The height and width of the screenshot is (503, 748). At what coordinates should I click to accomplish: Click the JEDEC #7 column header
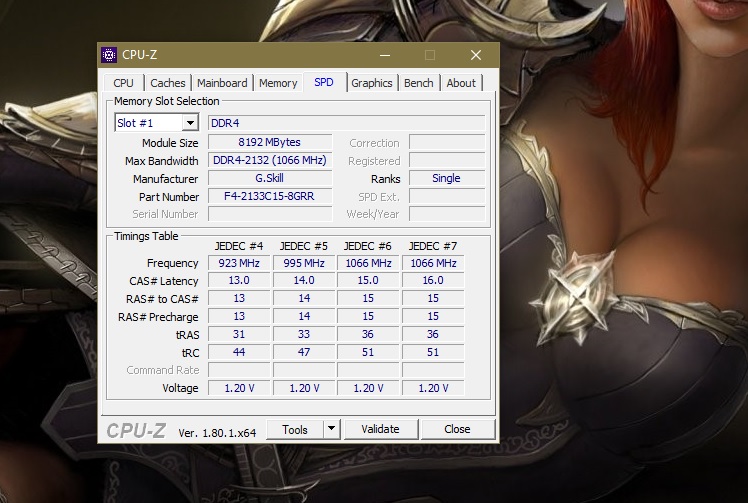[x=433, y=246]
